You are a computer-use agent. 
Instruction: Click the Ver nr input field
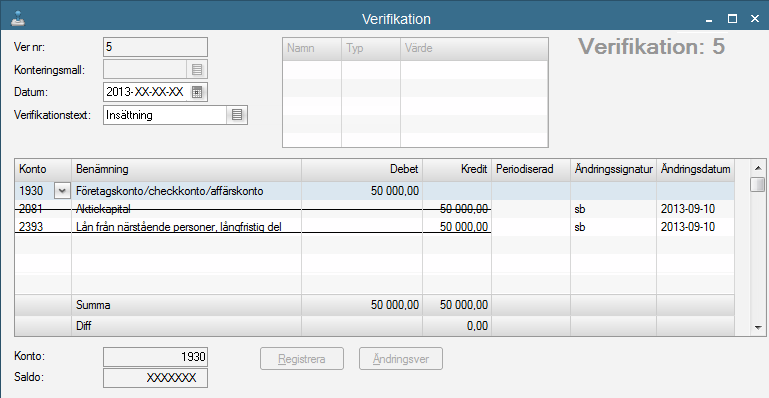(155, 47)
